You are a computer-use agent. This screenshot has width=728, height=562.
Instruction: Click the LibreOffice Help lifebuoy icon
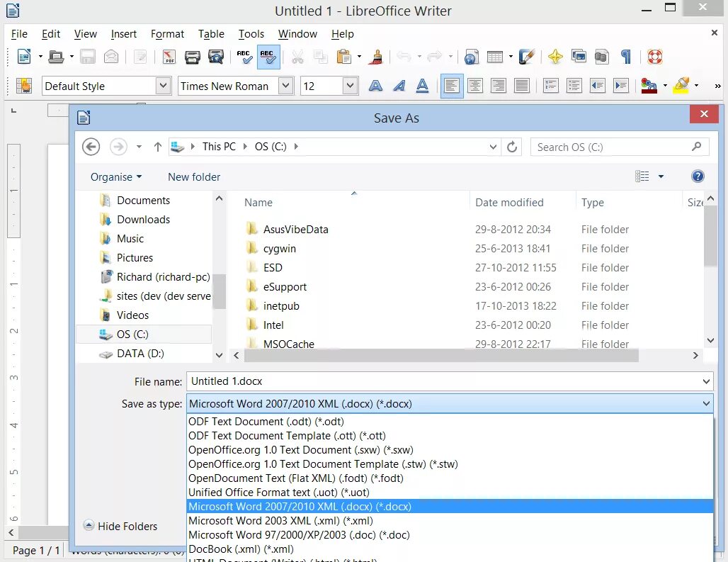tap(654, 57)
